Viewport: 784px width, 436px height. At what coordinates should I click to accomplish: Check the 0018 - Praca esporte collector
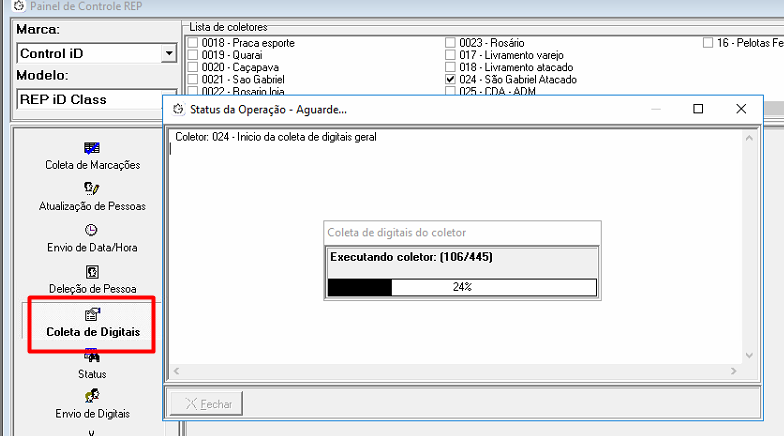pos(193,43)
